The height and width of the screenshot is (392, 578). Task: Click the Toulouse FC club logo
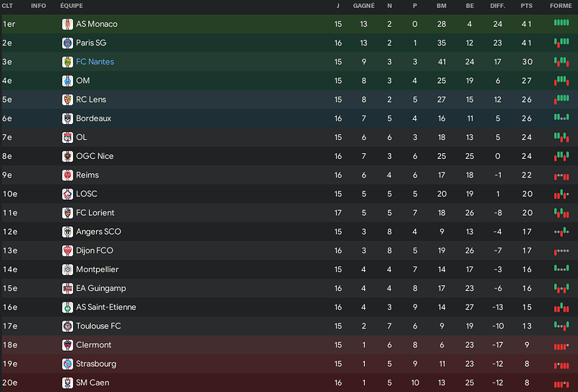click(67, 326)
